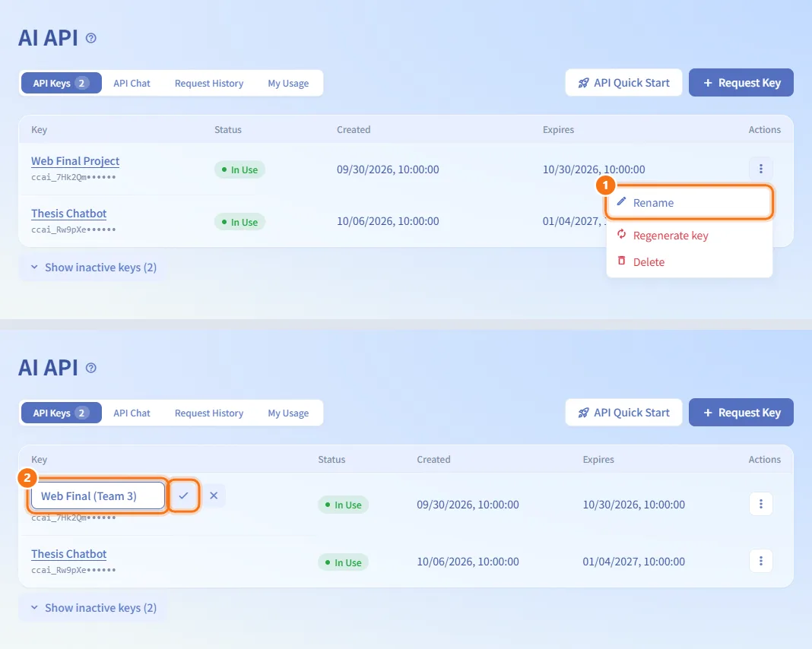The height and width of the screenshot is (649, 812).
Task: Click the ccai_7Hk2Qm key ID in upper panel
Action: pos(74,177)
